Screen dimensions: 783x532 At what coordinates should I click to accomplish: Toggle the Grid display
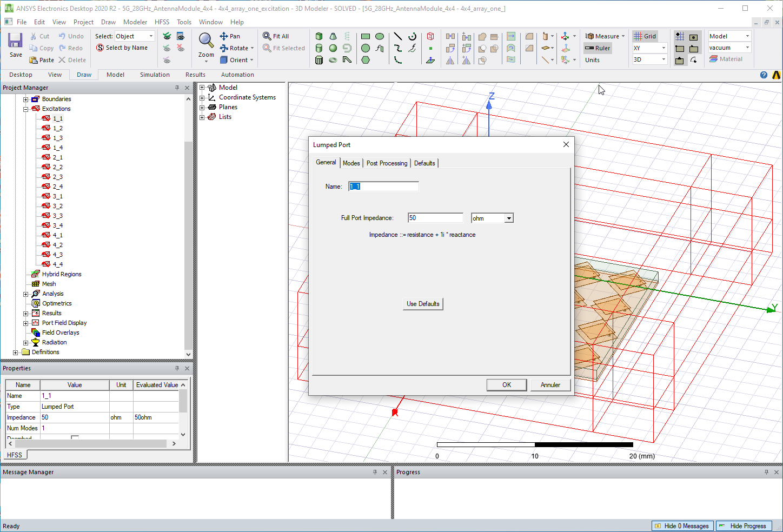coord(645,36)
